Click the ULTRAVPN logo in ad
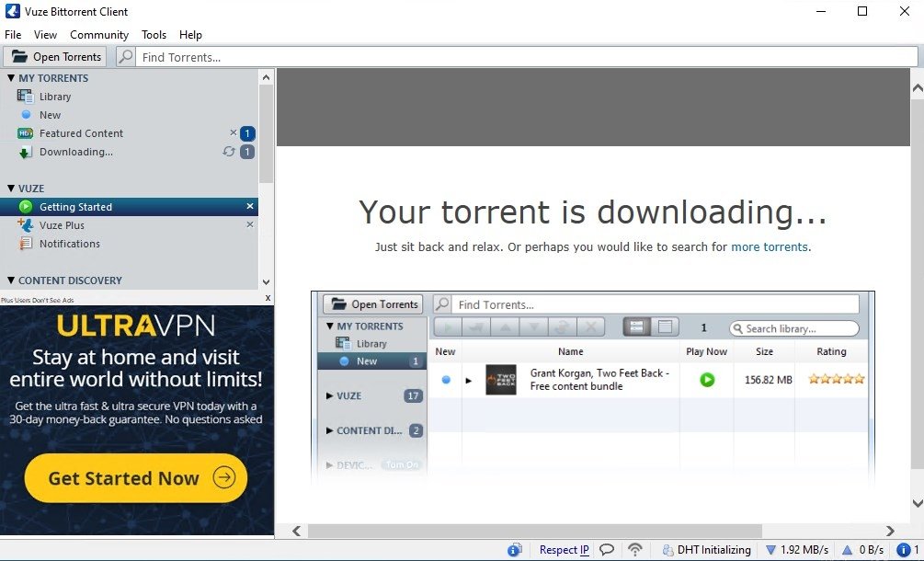 [x=136, y=326]
